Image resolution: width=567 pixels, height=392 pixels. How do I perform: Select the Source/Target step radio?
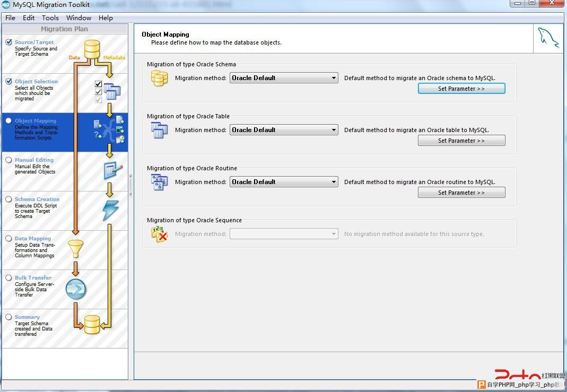point(8,42)
